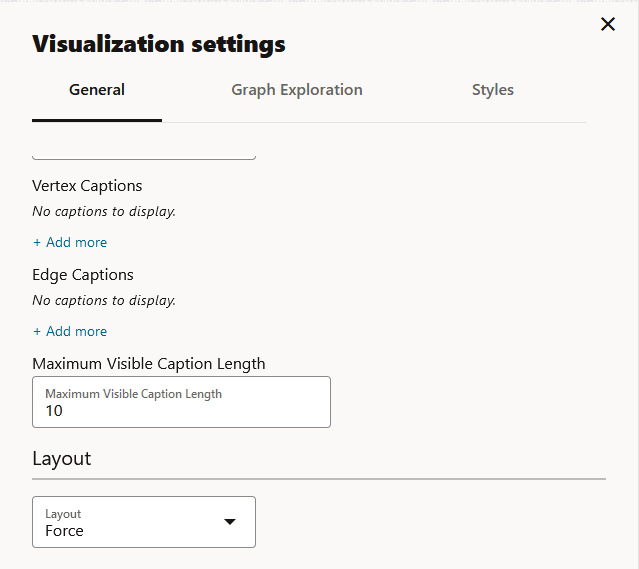Screen dimensions: 639x569
Task: Click the Edge Captions label
Action: pos(83,275)
